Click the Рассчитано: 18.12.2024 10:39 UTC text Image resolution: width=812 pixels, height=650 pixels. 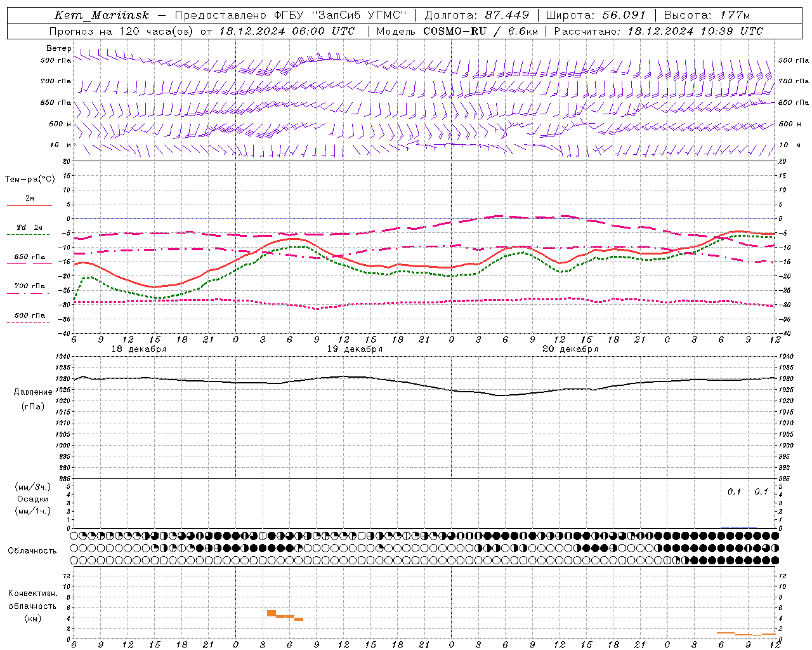click(658, 31)
